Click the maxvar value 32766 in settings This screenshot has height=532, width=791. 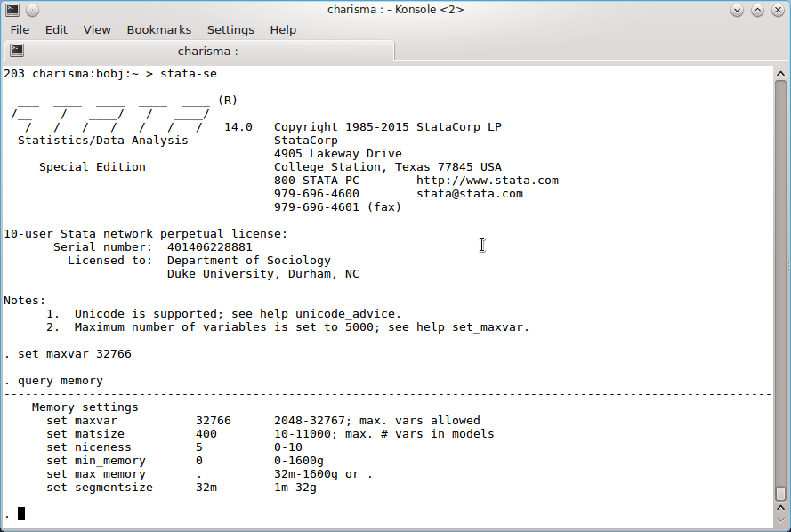tap(214, 421)
